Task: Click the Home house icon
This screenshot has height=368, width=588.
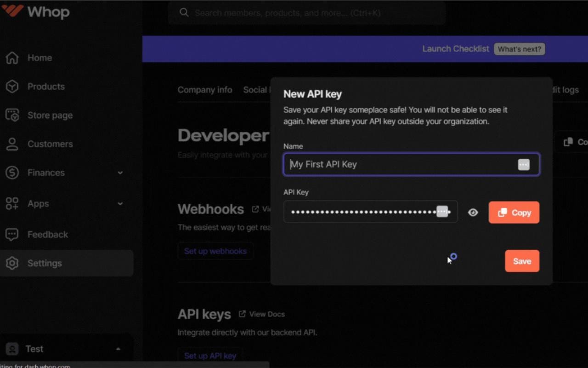Action: pyautogui.click(x=12, y=58)
